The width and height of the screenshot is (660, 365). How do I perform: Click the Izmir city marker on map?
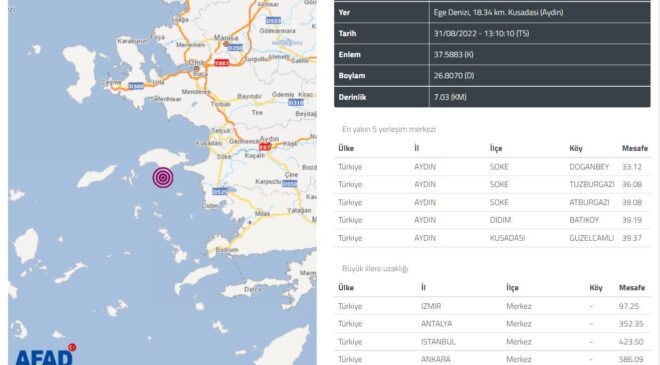[197, 68]
